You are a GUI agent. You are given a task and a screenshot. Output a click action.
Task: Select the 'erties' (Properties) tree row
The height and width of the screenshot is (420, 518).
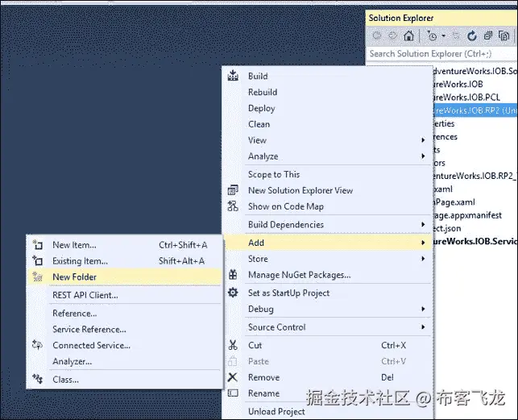click(x=444, y=123)
